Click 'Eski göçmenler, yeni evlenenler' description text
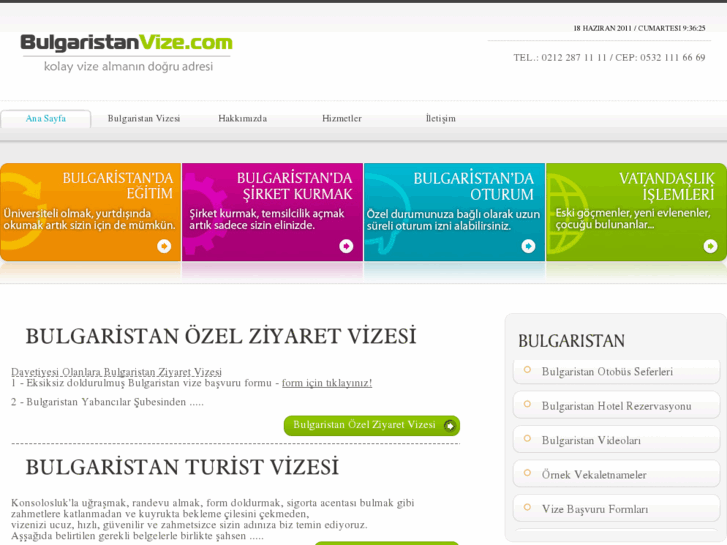727x545 pixels. point(633,219)
